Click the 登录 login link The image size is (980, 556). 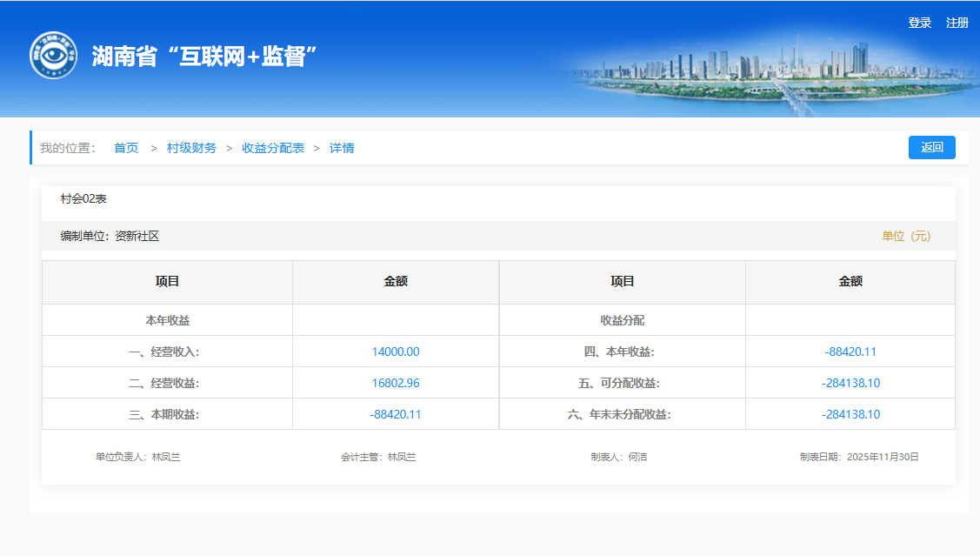pos(919,23)
